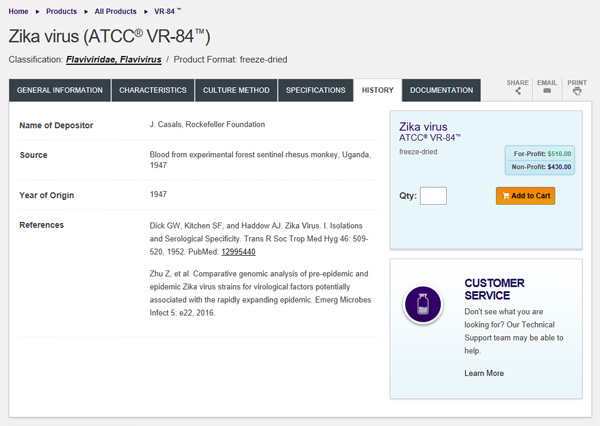Image resolution: width=600 pixels, height=426 pixels.
Task: Click the VR-84 breadcrumb link
Action: pos(167,11)
